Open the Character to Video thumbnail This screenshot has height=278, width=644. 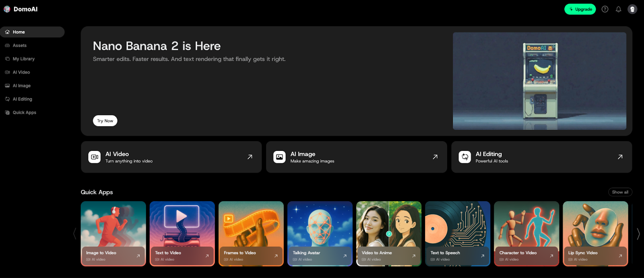point(526,234)
